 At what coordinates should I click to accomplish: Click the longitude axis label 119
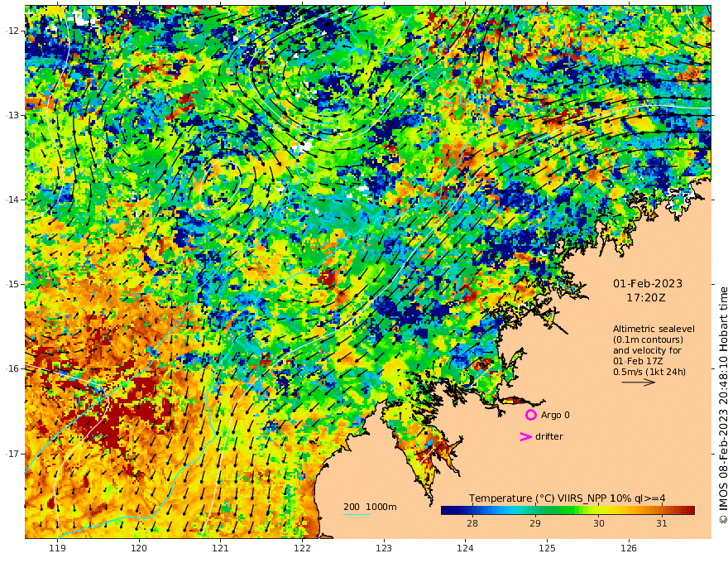[57, 548]
